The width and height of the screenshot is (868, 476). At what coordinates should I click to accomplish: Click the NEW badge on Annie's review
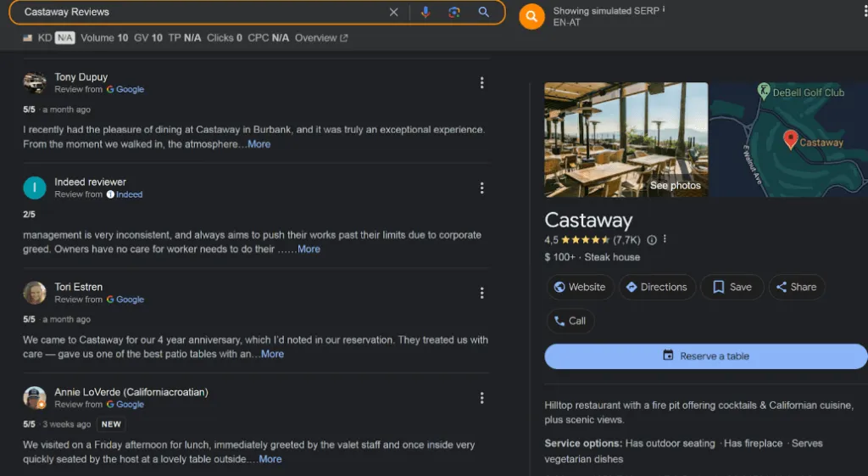[x=111, y=424]
